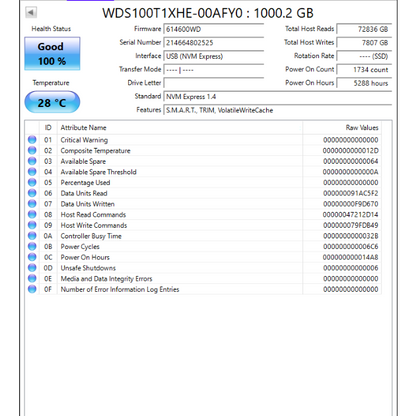The image size is (416, 416).
Task: Click the previous disk arrow button
Action: point(31,13)
